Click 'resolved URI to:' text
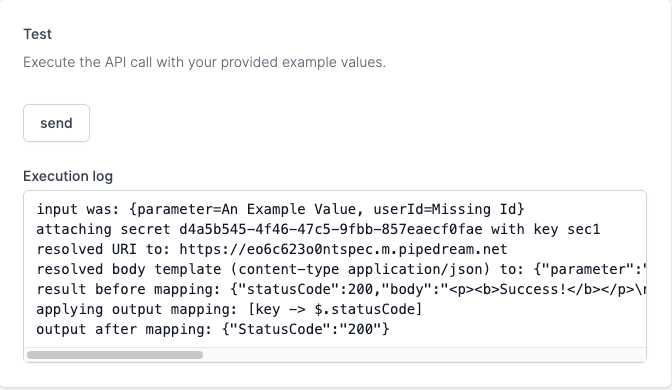The image size is (672, 390). tap(103, 249)
